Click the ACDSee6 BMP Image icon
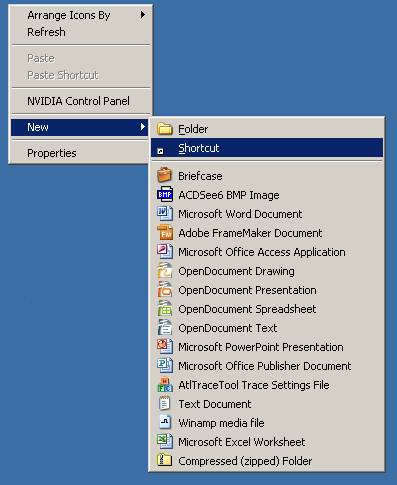The height and width of the screenshot is (485, 397). click(x=165, y=194)
